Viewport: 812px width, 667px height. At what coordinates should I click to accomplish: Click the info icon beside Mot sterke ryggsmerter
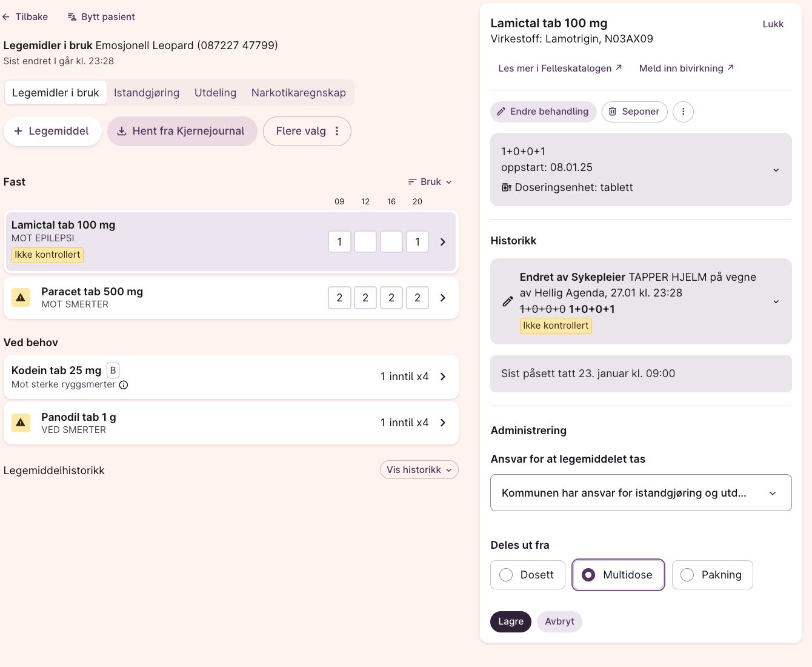[x=124, y=385]
